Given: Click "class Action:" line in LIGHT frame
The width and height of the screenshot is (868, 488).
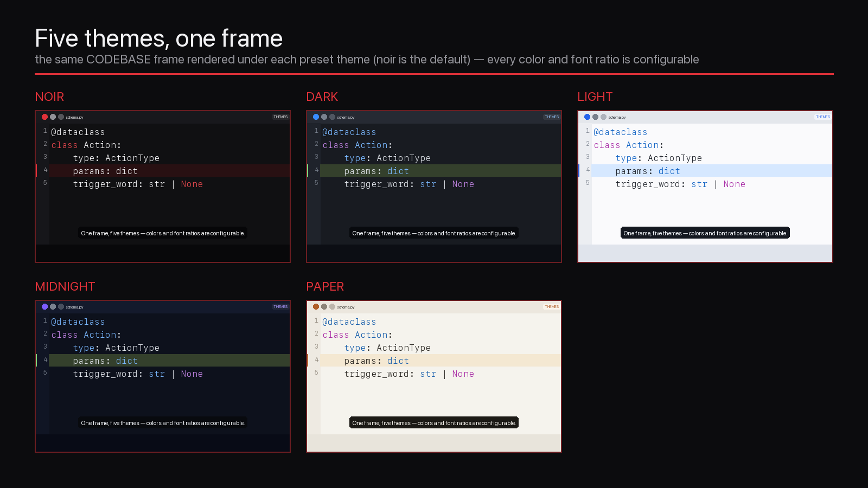Looking at the screenshot, I should pos(629,145).
